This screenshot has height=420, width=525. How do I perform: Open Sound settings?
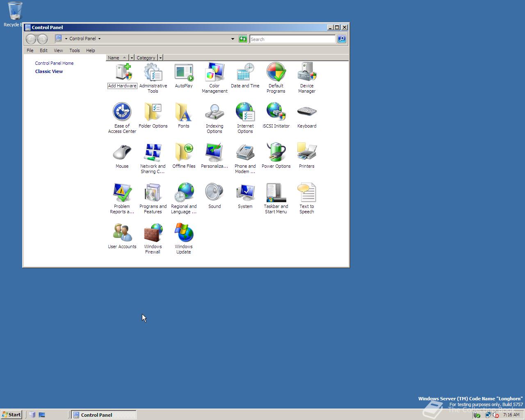click(x=215, y=196)
